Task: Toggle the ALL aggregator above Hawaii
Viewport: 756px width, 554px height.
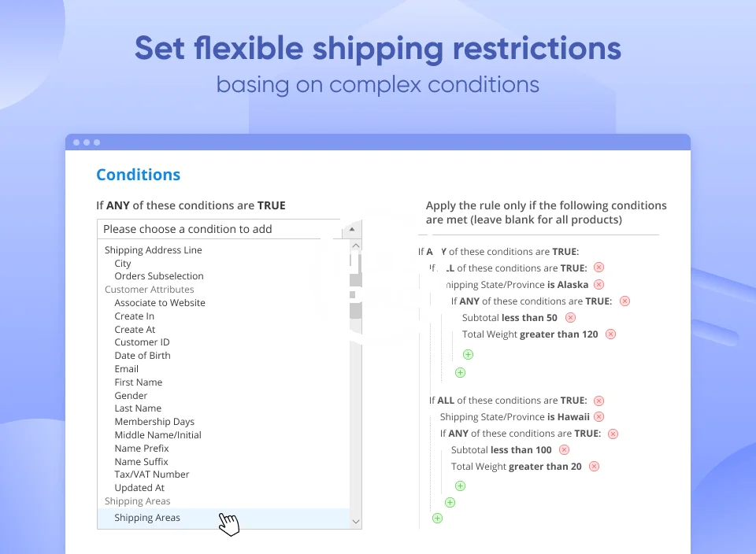Action: pos(446,401)
